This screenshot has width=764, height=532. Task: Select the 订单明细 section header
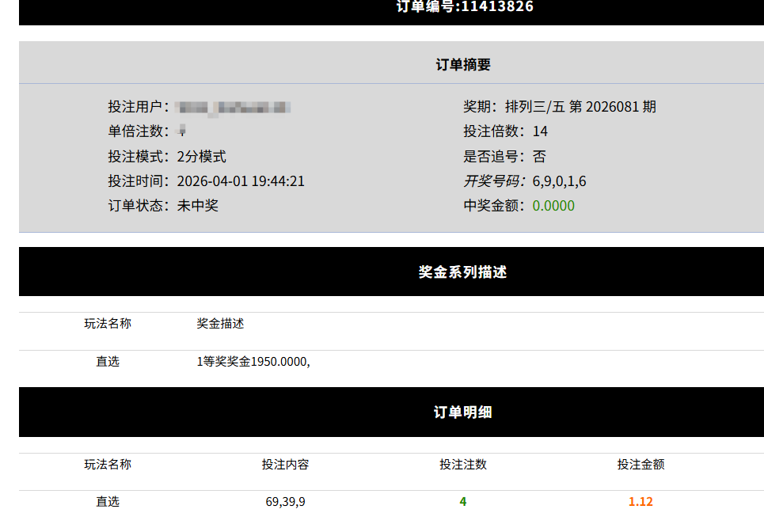(462, 412)
